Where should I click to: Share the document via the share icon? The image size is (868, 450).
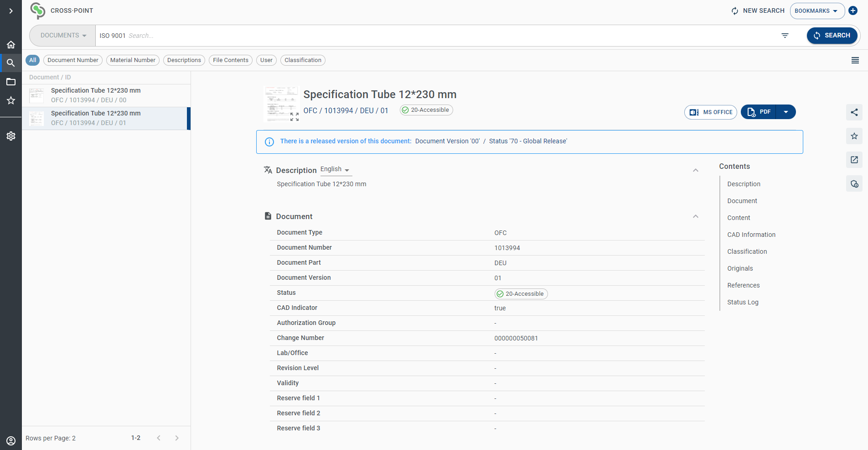click(x=854, y=112)
